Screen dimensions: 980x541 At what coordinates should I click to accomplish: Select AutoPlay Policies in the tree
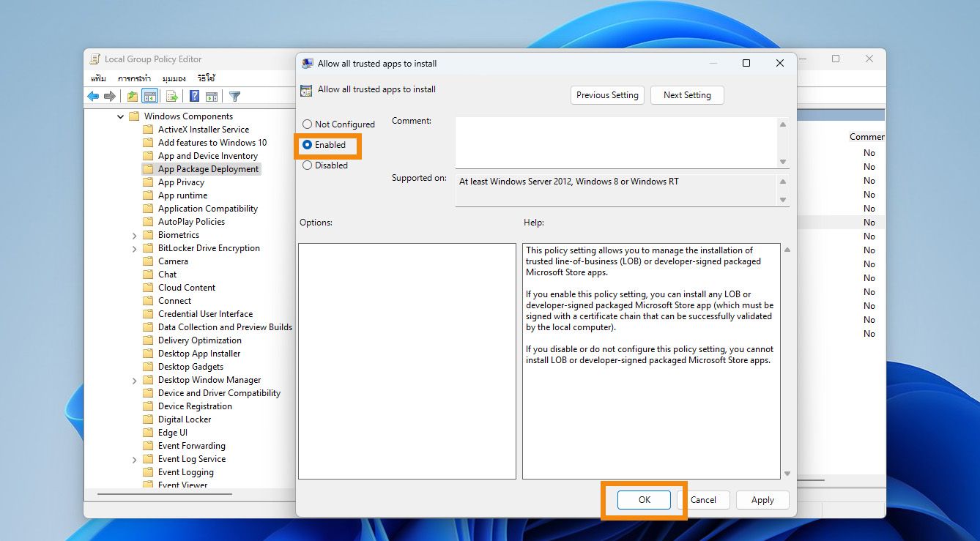191,222
